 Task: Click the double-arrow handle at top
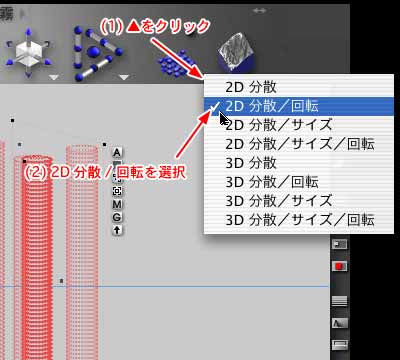[260, 11]
